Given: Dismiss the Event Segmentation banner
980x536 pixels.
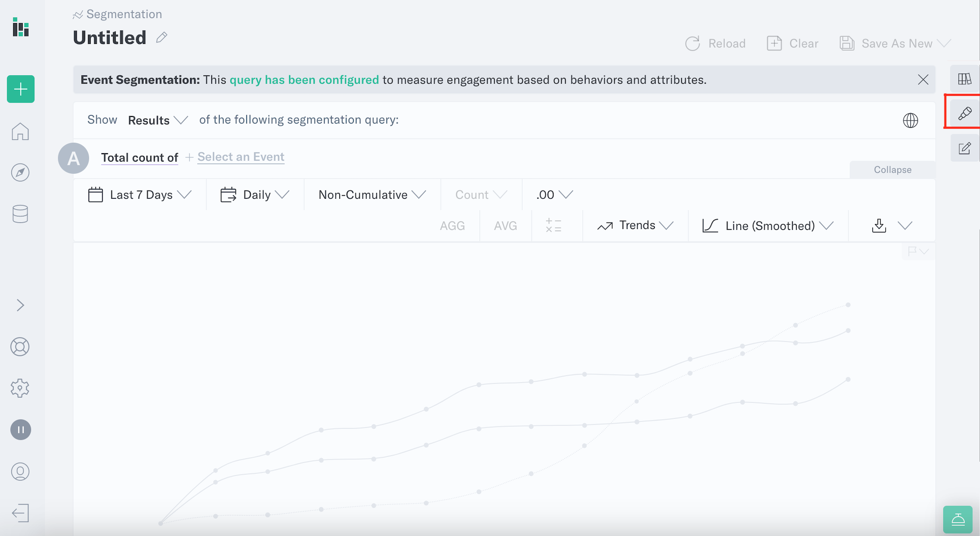Looking at the screenshot, I should click(x=923, y=79).
